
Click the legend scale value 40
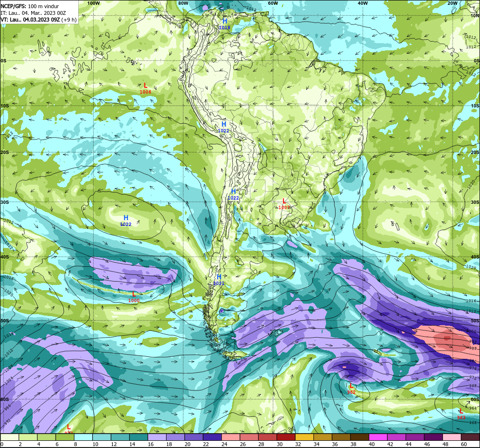(372, 444)
